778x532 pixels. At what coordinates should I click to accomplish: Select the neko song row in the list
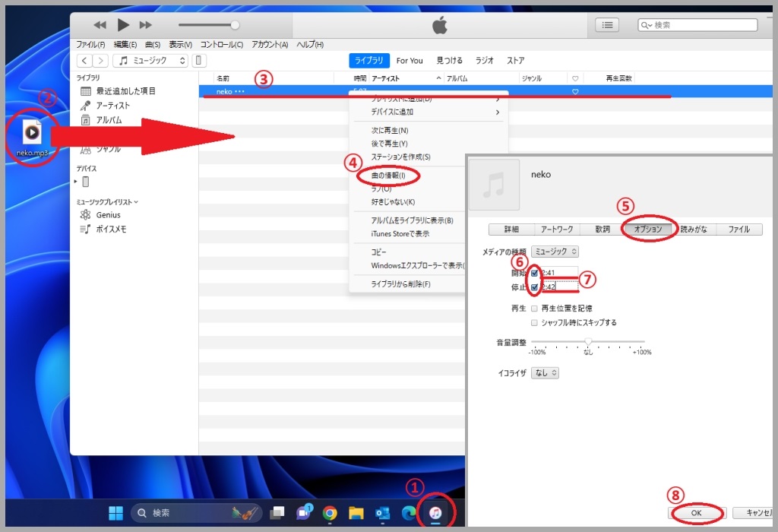click(485, 92)
